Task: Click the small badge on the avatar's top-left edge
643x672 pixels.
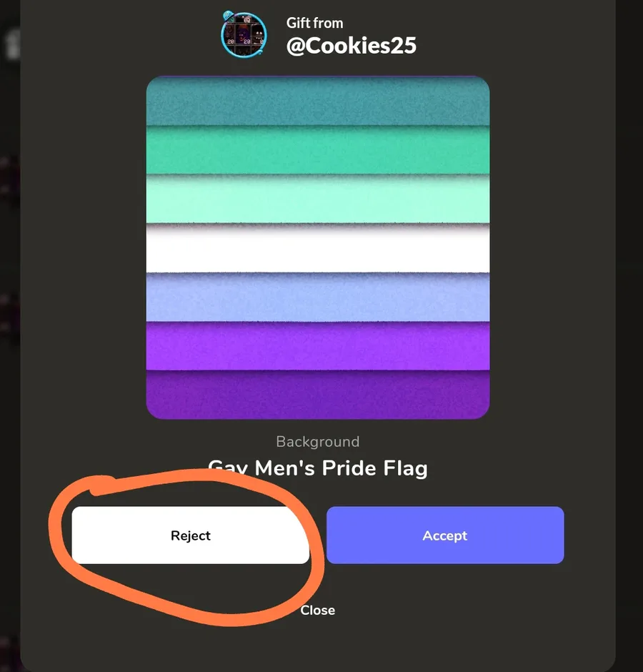Action: 229,16
